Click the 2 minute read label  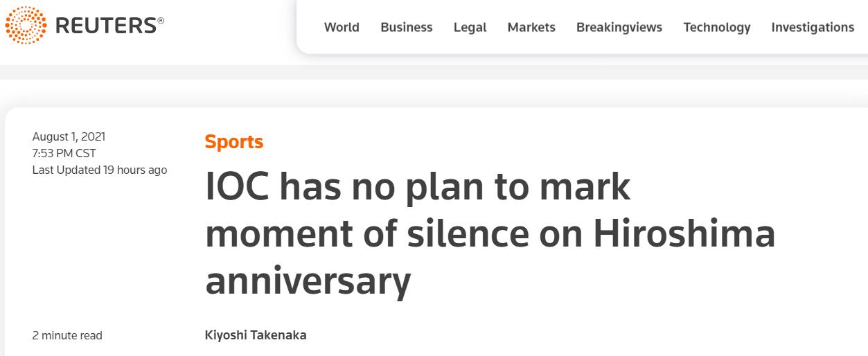coord(67,335)
